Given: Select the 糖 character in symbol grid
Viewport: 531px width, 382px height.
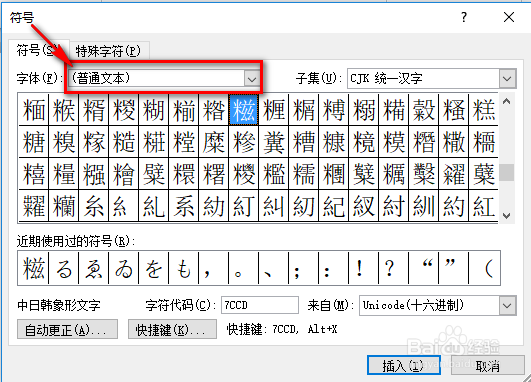Looking at the screenshot, I should click(x=34, y=142).
